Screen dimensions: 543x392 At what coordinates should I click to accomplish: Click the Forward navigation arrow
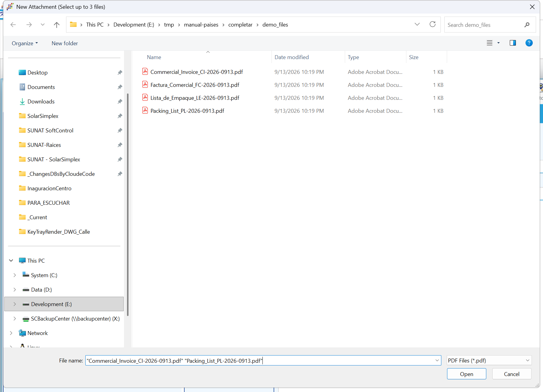[x=29, y=25]
